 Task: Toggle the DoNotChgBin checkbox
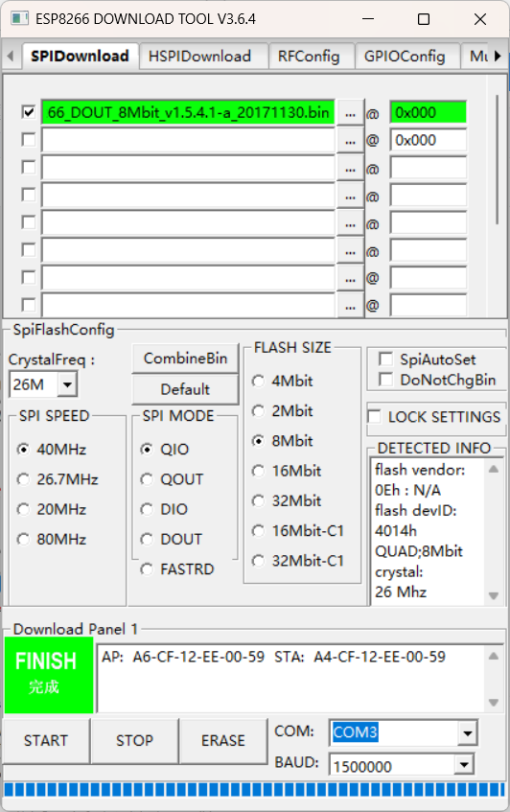click(385, 379)
